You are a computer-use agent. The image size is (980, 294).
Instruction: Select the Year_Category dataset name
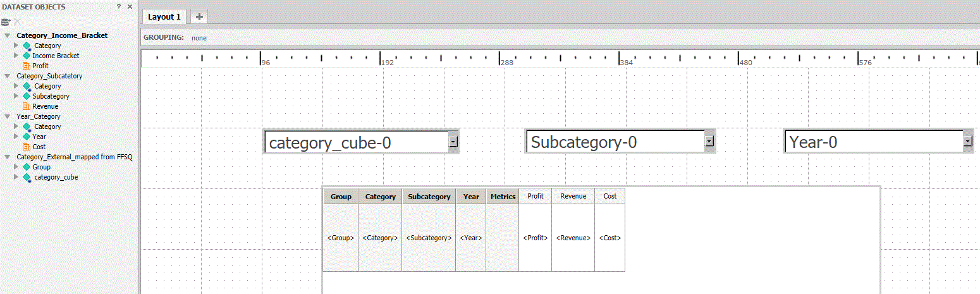pyautogui.click(x=39, y=116)
